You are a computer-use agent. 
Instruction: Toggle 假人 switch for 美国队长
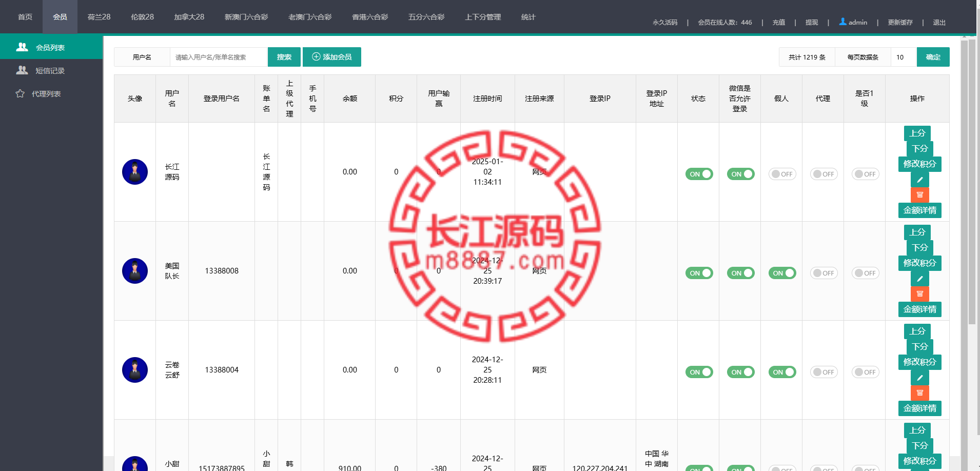[782, 273]
